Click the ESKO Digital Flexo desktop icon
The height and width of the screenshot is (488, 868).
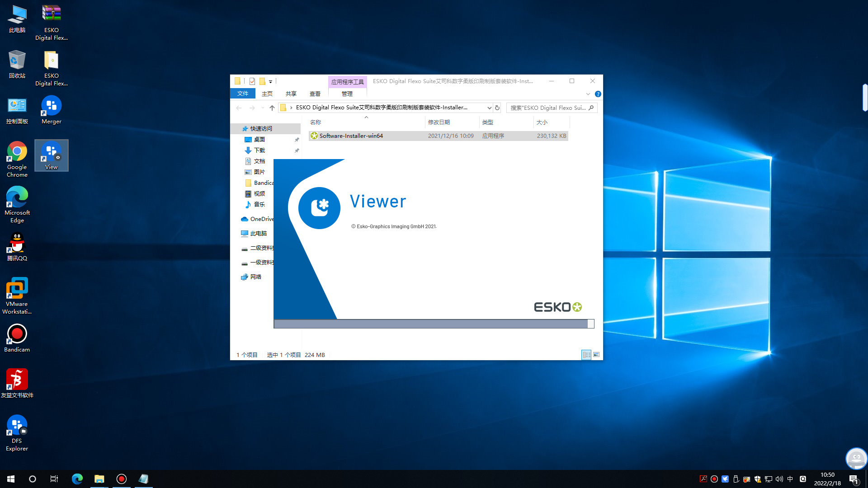coord(51,21)
